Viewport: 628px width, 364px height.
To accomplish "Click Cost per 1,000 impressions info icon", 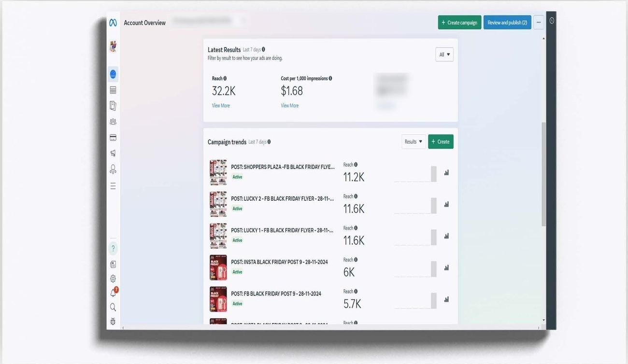I will tap(330, 78).
